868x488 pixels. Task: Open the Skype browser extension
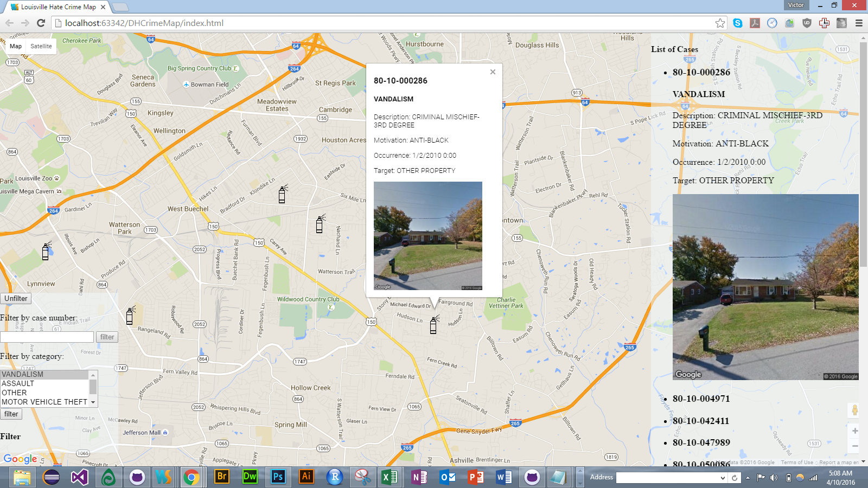(738, 23)
